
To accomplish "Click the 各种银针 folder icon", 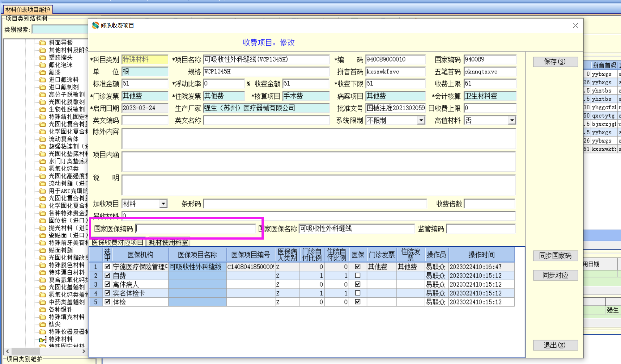I will (43, 310).
